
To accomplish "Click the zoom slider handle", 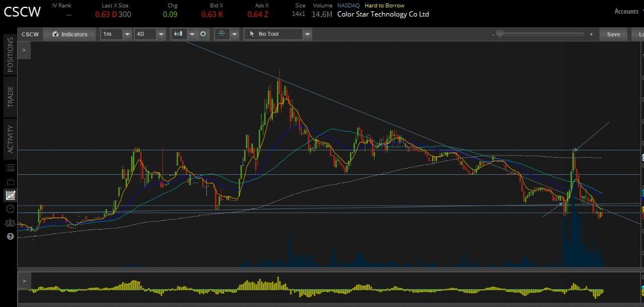I will click(x=499, y=34).
